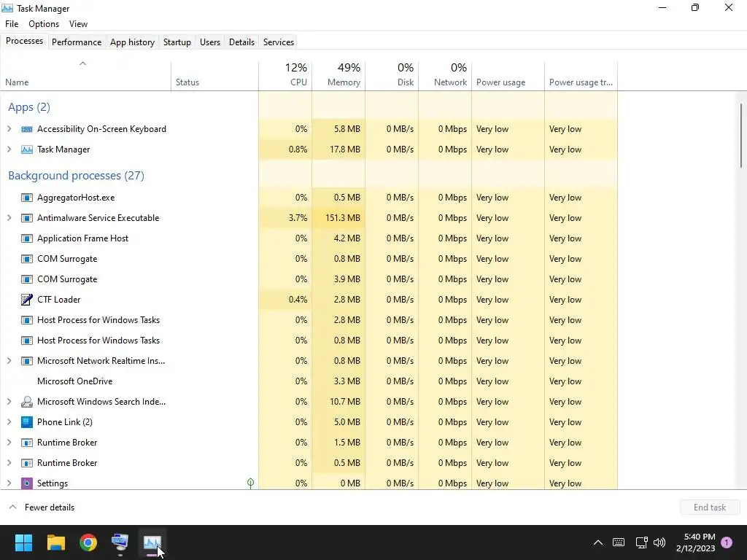Open the notification badge in the tray

(x=727, y=542)
